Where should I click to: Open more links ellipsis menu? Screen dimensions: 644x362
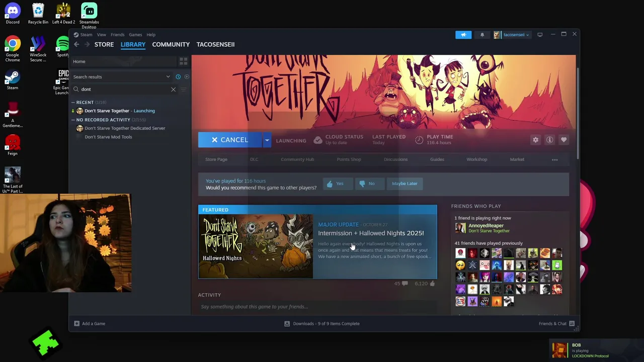tap(554, 159)
